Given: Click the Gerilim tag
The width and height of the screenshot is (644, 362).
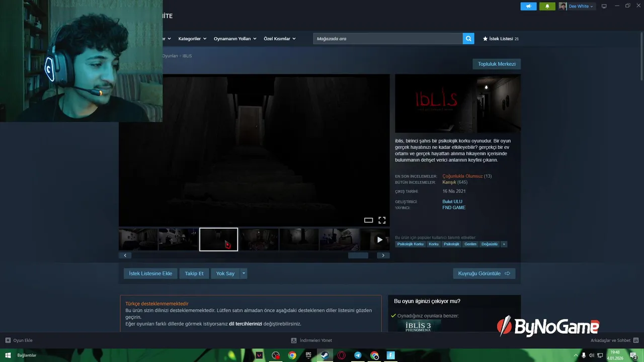Looking at the screenshot, I should coord(470,244).
